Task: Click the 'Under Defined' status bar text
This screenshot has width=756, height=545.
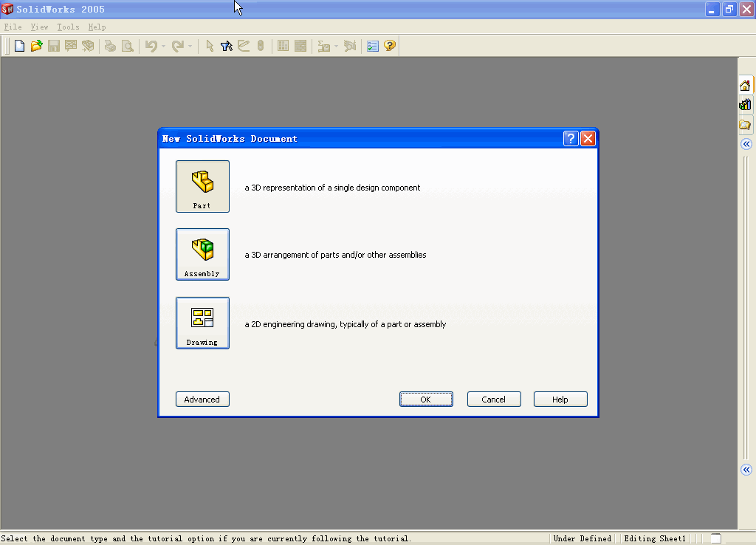Action: coord(583,539)
